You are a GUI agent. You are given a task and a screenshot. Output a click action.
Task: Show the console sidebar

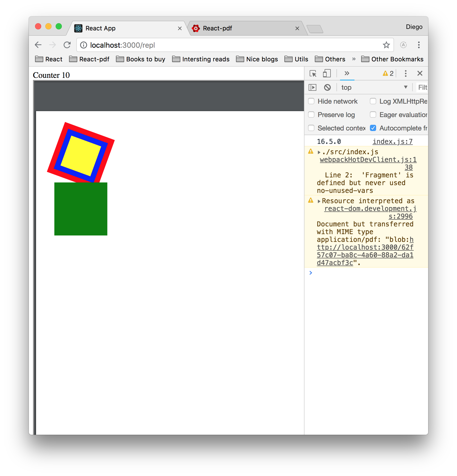pyautogui.click(x=312, y=87)
